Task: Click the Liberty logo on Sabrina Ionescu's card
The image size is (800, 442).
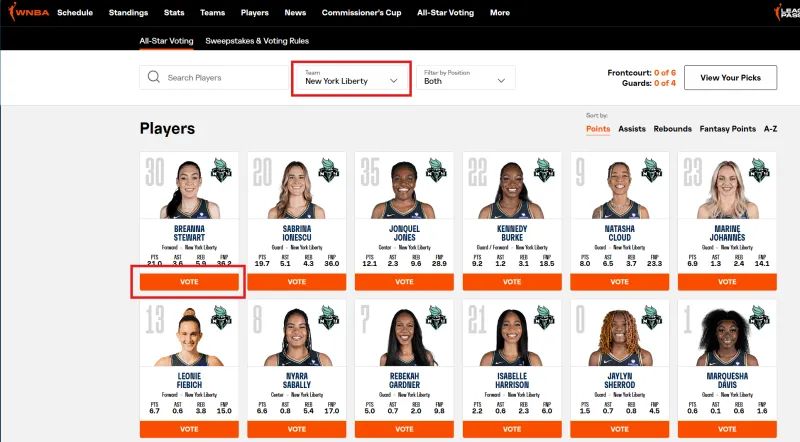Action: tap(329, 170)
